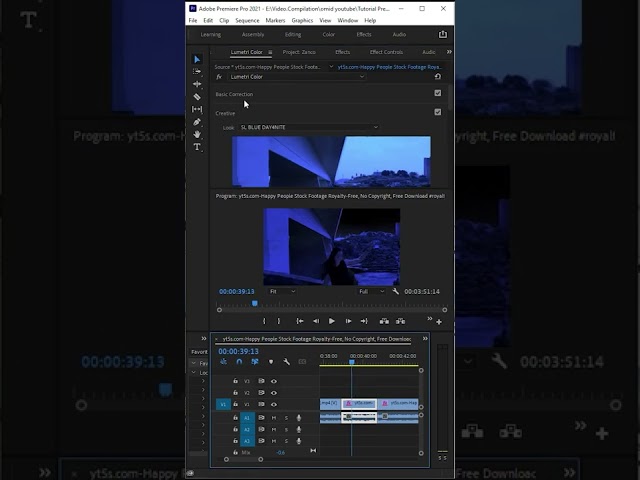
Task: Open the Full playback resolution dropdown
Action: coord(371,291)
